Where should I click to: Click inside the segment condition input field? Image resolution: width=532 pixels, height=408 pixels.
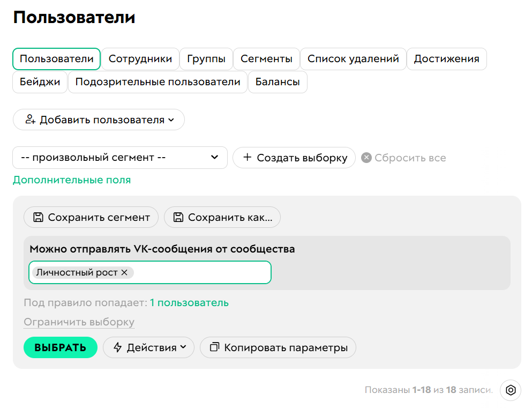204,272
